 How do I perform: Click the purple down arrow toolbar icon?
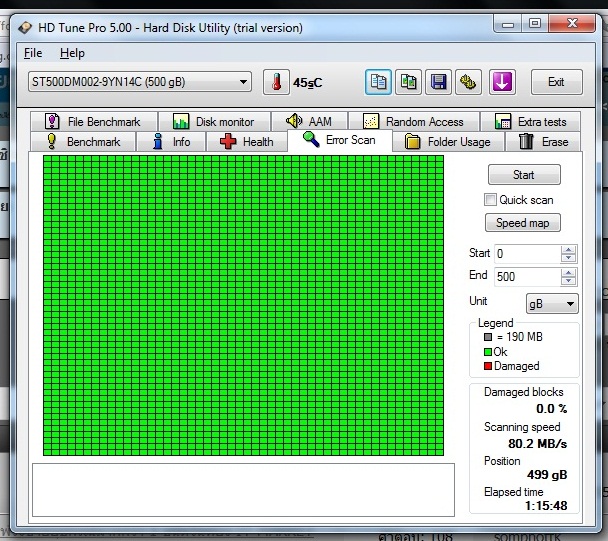[502, 82]
